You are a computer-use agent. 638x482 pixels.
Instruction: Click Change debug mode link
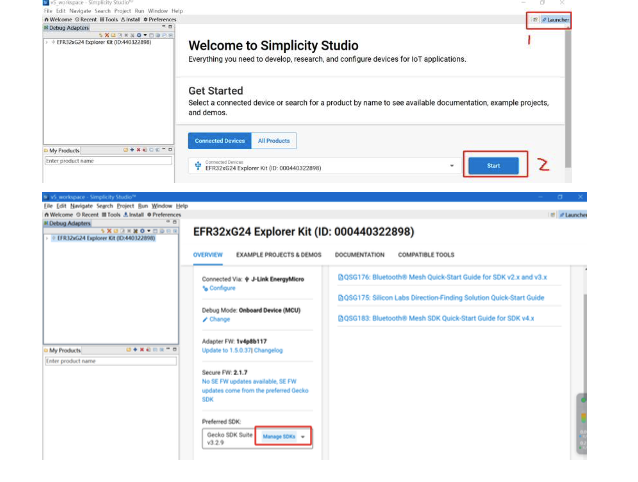(216, 319)
